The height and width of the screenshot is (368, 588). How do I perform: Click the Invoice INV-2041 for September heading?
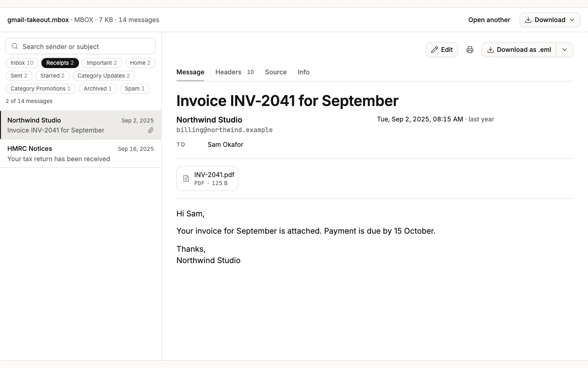pyautogui.click(x=287, y=101)
